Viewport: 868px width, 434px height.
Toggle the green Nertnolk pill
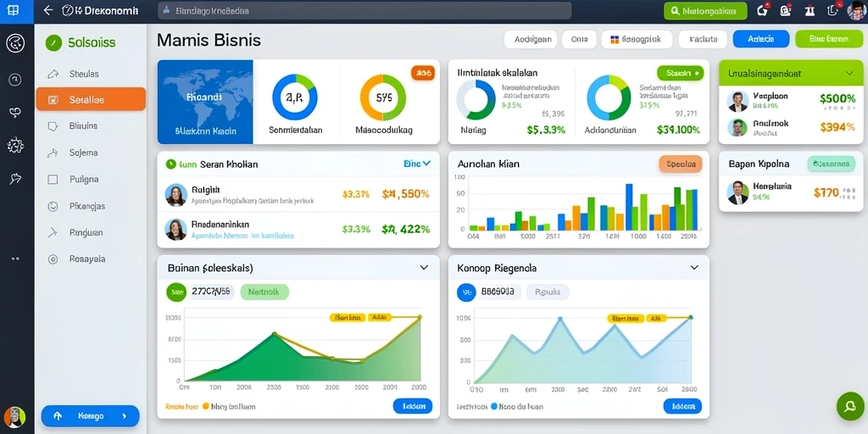264,292
